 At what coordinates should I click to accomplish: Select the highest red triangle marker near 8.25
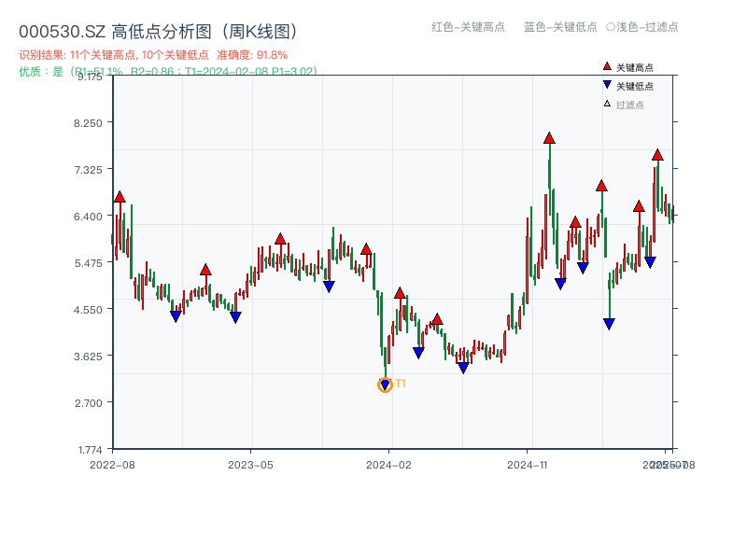(548, 138)
